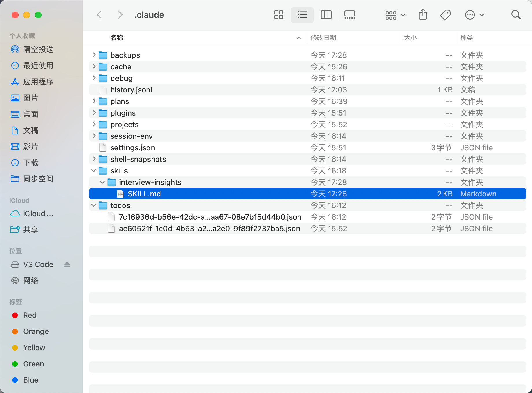Click the Share toolbar icon
The width and height of the screenshot is (532, 393).
[423, 15]
